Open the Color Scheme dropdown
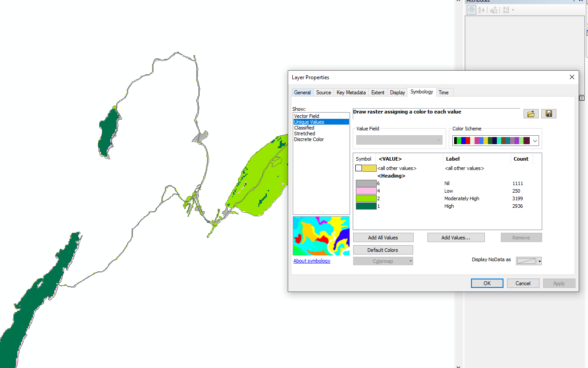The height and width of the screenshot is (368, 588). tap(495, 141)
